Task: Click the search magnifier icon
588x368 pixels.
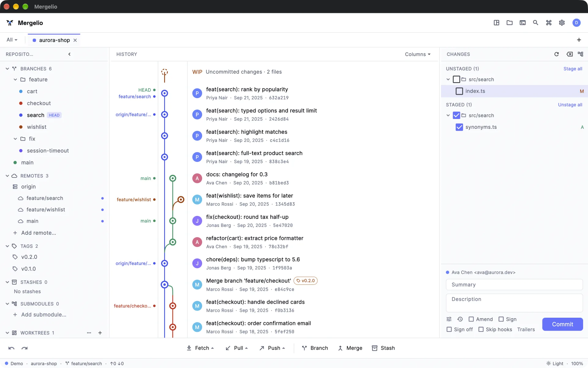Action: point(536,23)
